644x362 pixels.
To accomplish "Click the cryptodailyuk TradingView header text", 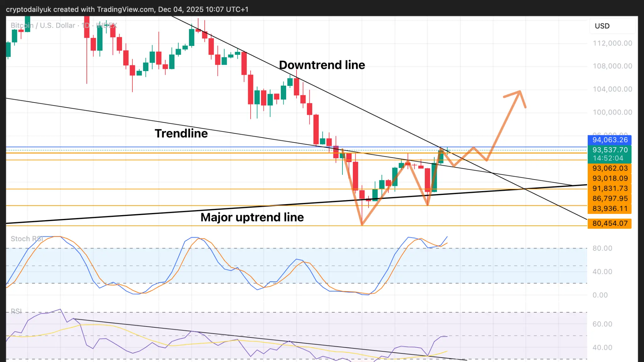I will coord(127,9).
